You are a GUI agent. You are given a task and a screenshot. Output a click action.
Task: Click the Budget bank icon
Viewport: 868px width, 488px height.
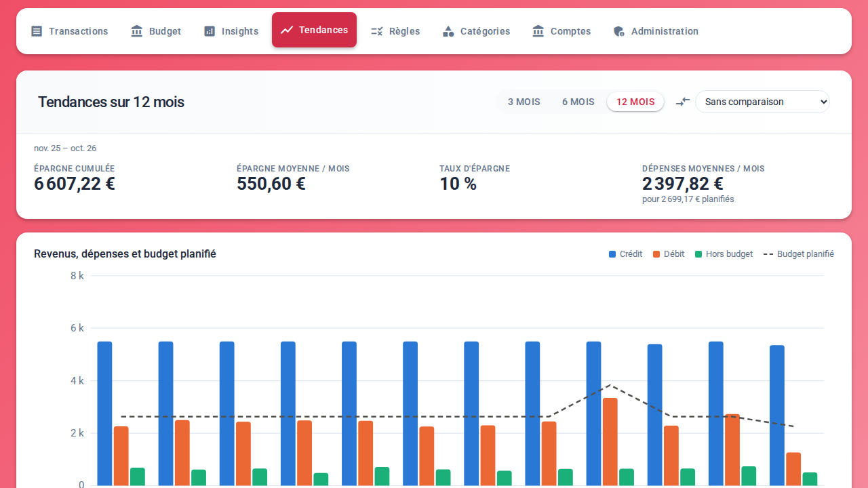(x=137, y=31)
